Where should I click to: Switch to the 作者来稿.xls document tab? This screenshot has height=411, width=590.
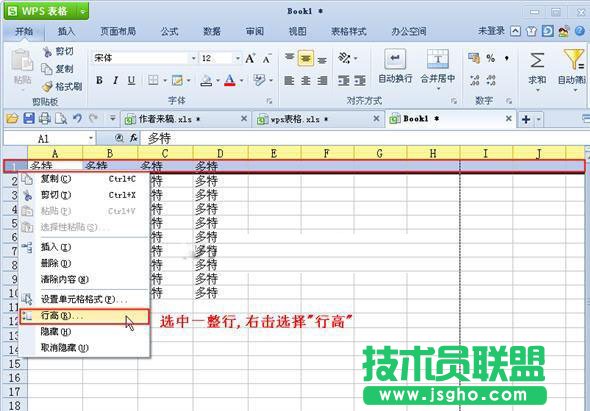point(185,119)
